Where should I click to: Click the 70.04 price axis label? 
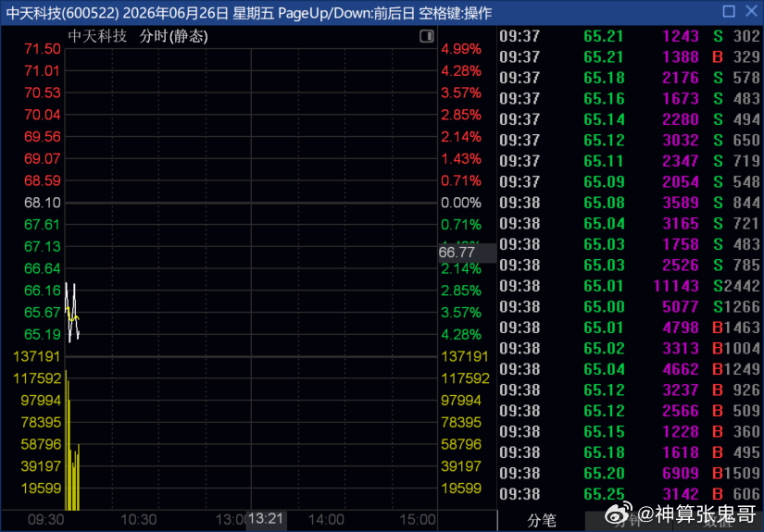43,115
